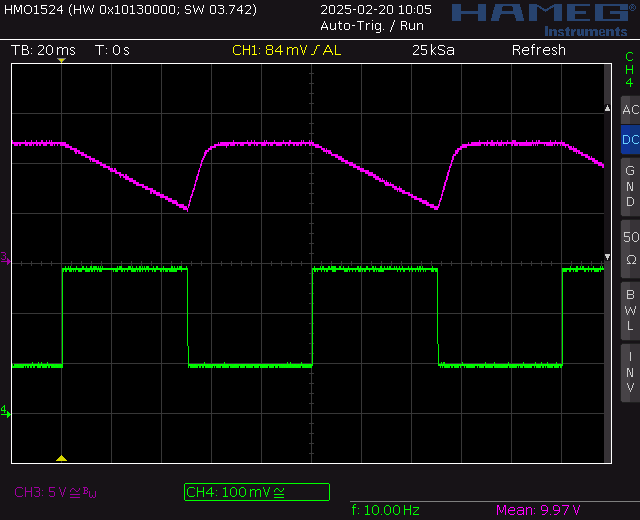The height and width of the screenshot is (520, 640).
Task: Open the CH4 menu header label
Action: tap(629, 69)
